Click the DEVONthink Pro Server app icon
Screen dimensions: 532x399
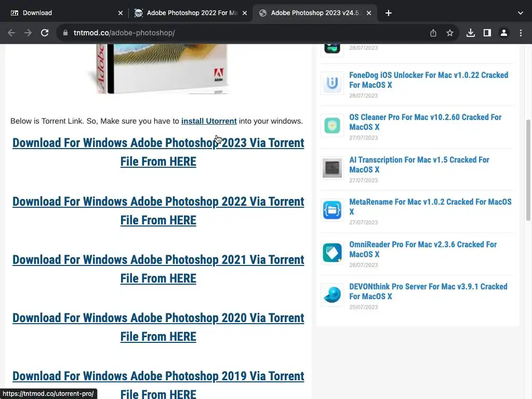pyautogui.click(x=332, y=295)
